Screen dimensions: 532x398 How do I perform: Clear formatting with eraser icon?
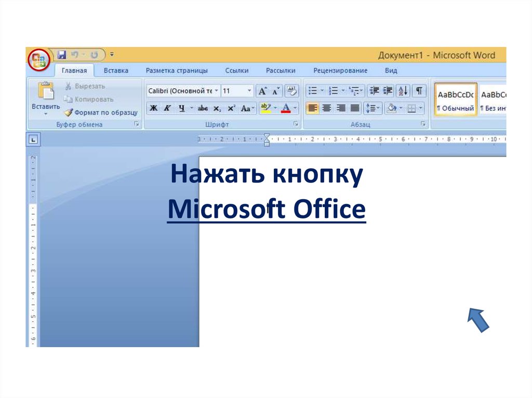click(x=291, y=90)
